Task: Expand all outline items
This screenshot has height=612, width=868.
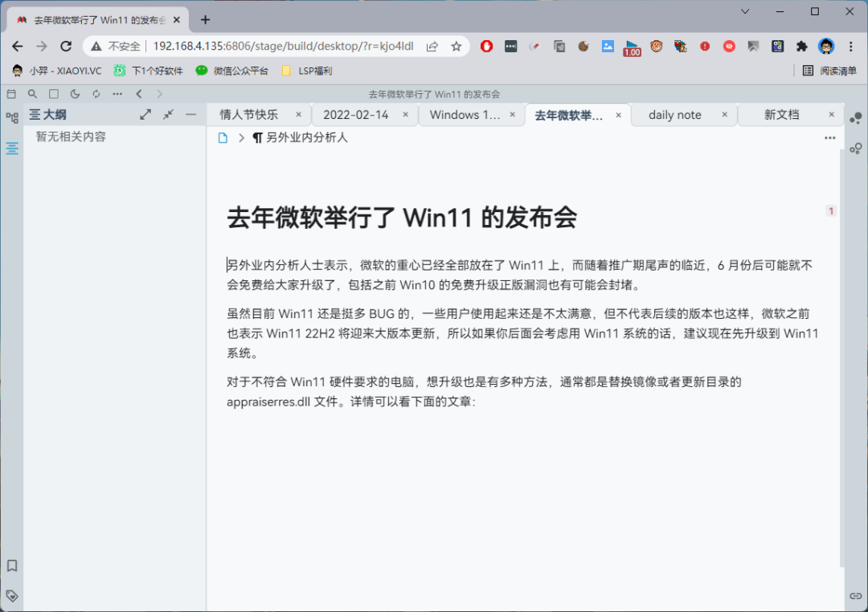Action: (x=145, y=115)
